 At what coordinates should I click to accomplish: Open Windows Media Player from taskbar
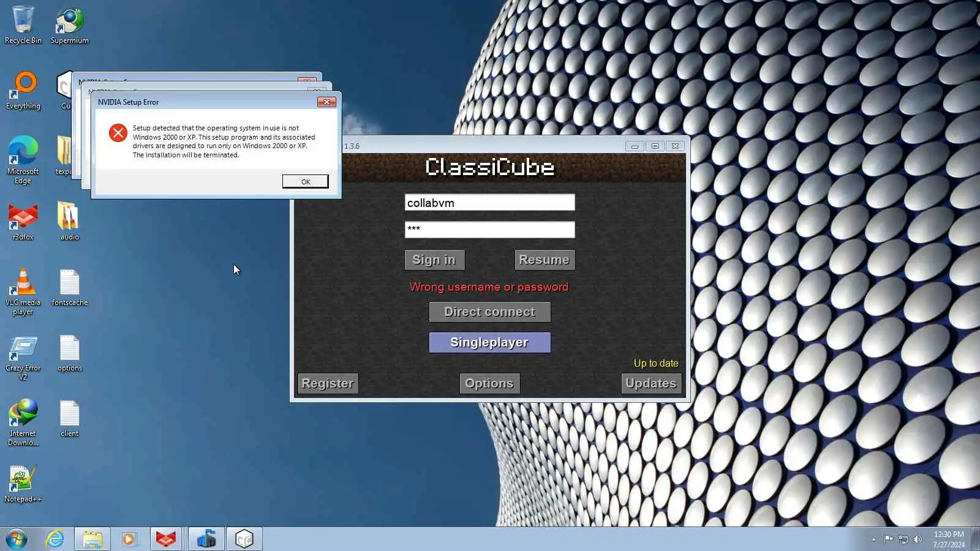129,539
